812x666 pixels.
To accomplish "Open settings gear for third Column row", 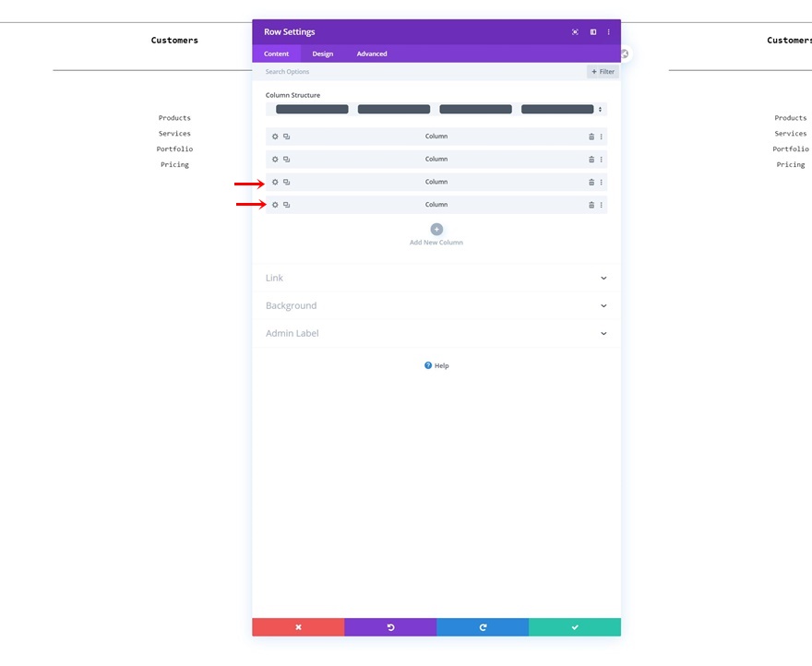I will (275, 183).
